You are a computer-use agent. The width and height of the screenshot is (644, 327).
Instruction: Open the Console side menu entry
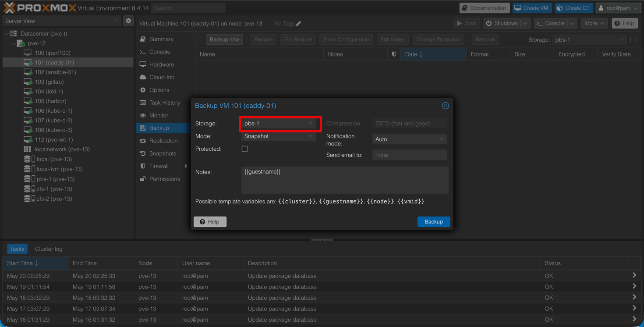pos(159,52)
